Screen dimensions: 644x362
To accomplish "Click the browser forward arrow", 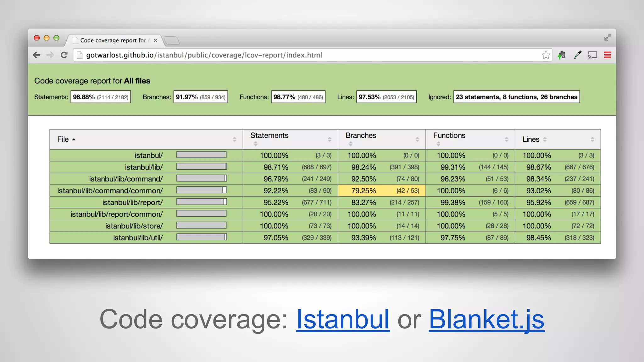I will (x=50, y=55).
